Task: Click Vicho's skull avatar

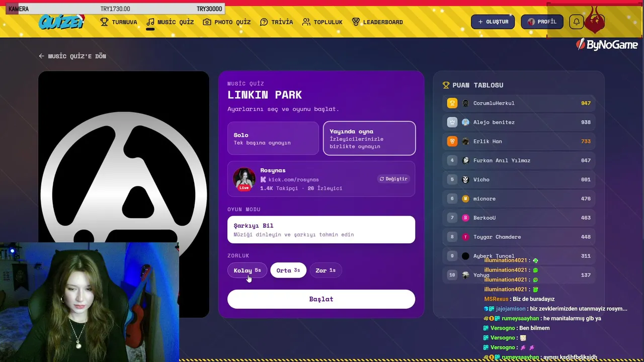Action: (465, 179)
